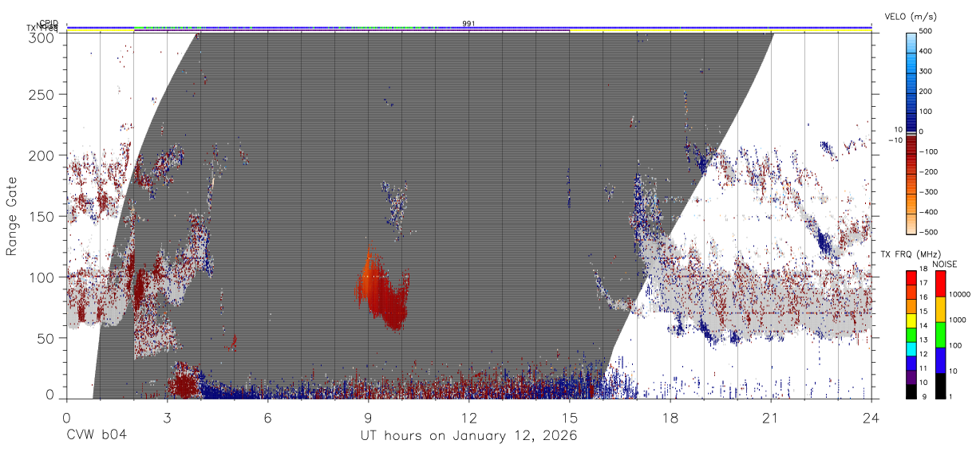Click the Range Gate tick label '150'
Viewport: 980px width, 452px height.
coord(42,217)
